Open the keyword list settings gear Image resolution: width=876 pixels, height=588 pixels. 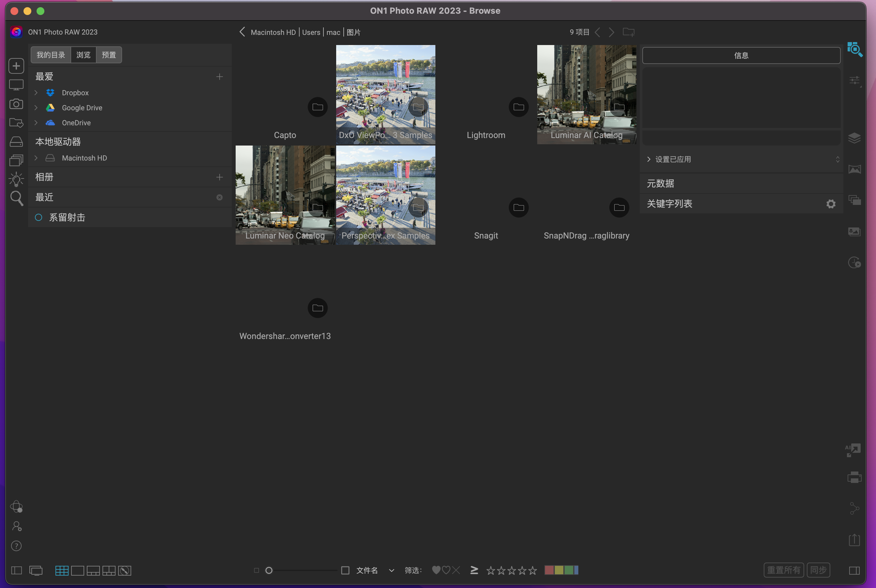click(x=831, y=204)
